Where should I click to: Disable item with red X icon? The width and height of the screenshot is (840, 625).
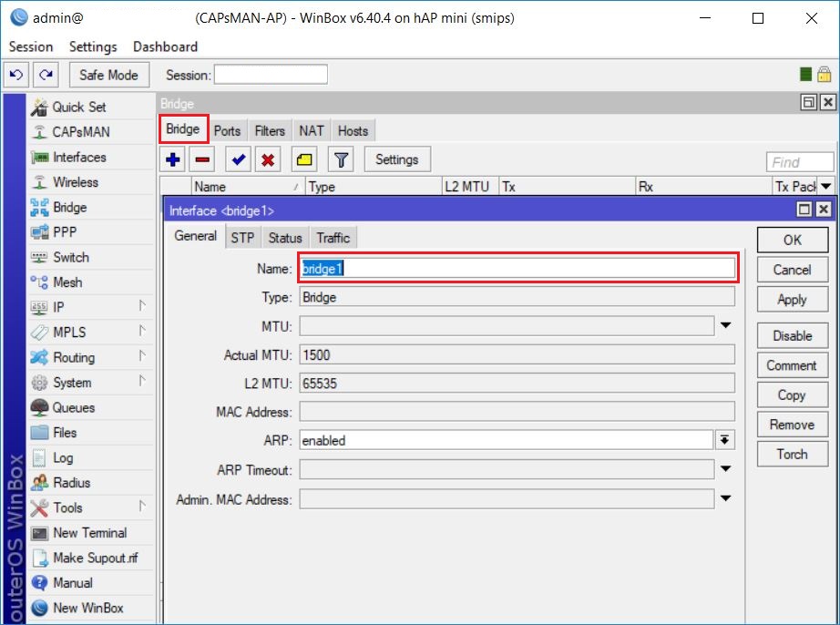(x=268, y=159)
